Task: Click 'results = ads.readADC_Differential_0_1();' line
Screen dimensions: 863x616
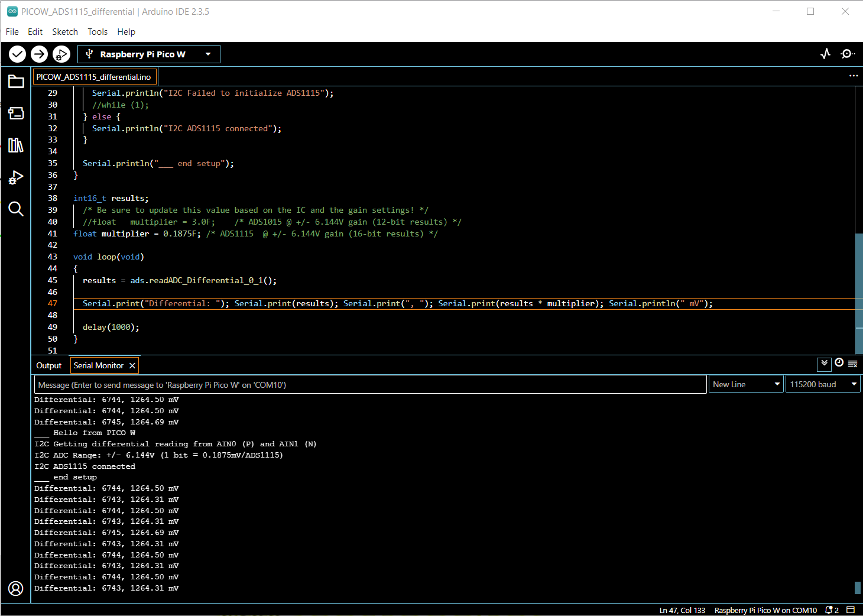Action: [180, 280]
